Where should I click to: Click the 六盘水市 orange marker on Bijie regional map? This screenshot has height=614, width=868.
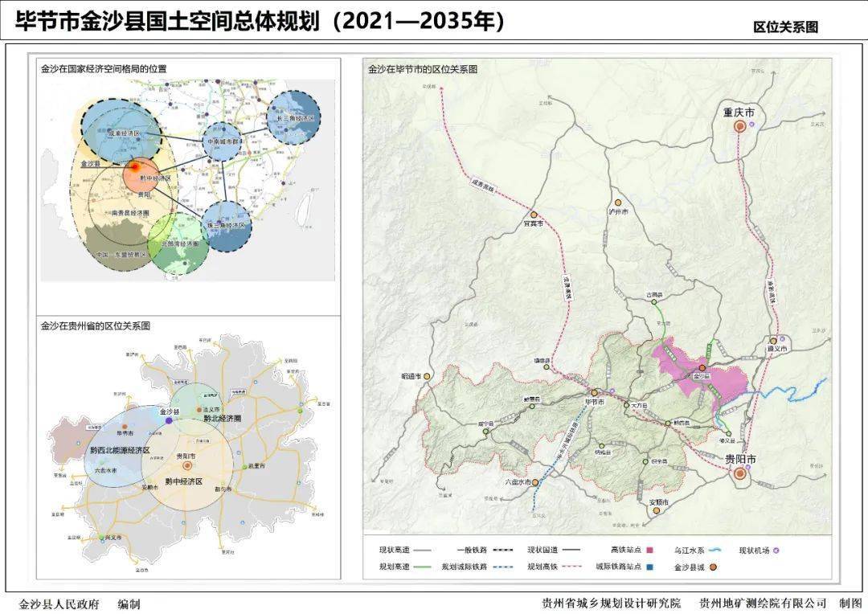tap(535, 483)
